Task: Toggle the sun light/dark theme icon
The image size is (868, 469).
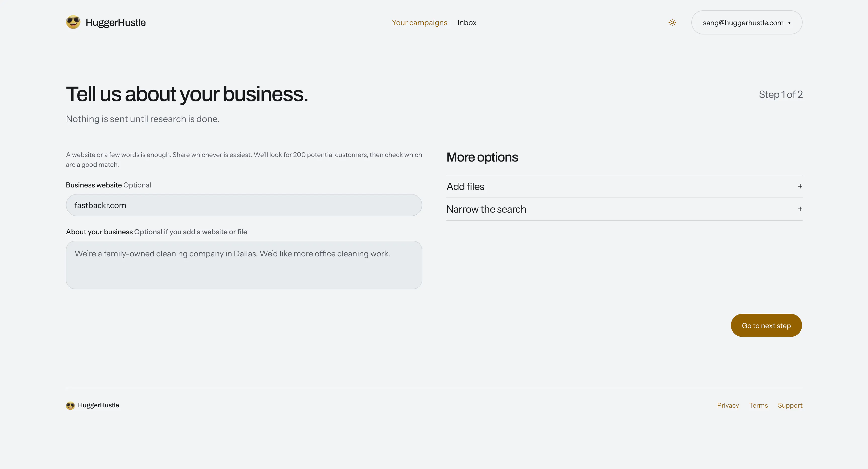Action: 672,23
